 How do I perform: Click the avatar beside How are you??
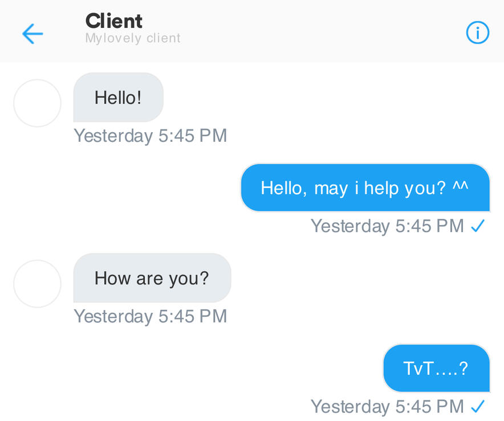tap(37, 284)
